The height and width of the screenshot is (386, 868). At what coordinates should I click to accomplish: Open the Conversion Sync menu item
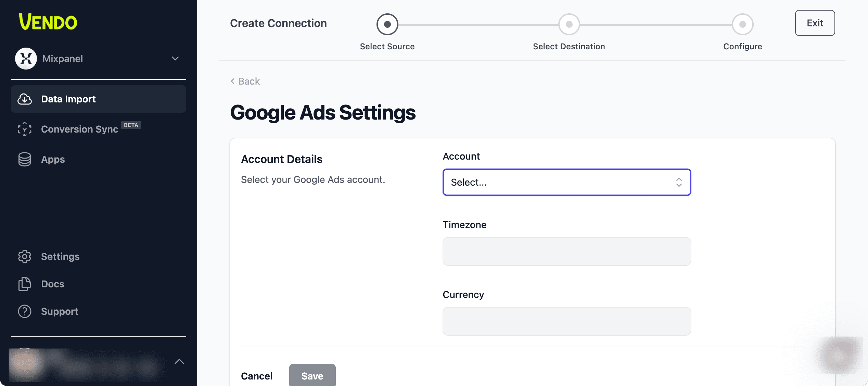coord(79,129)
